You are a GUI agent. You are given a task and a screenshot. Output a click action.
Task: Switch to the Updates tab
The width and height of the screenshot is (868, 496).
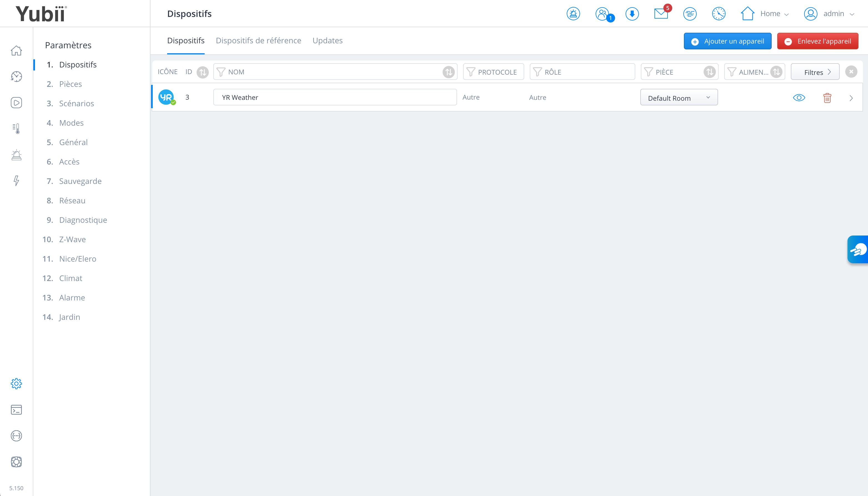click(328, 41)
